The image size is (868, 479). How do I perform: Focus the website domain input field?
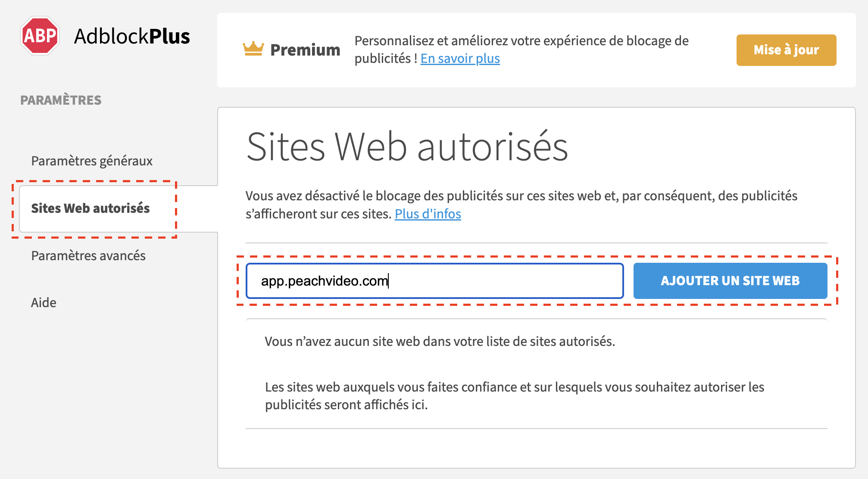434,281
